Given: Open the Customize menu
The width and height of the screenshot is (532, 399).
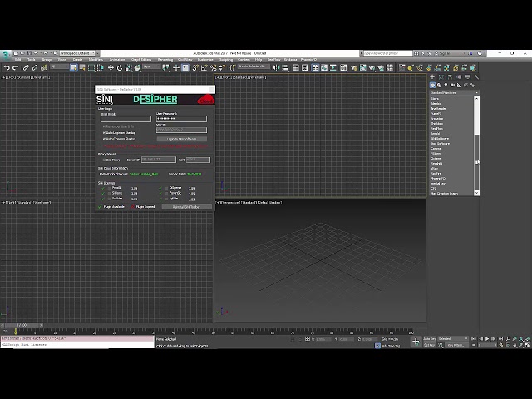Looking at the screenshot, I should pos(205,59).
